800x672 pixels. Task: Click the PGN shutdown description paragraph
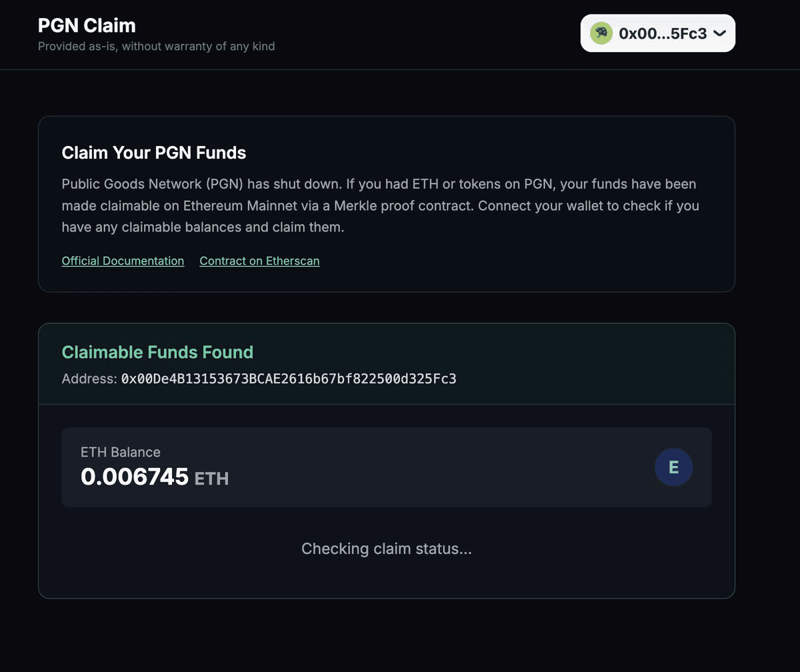[380, 205]
